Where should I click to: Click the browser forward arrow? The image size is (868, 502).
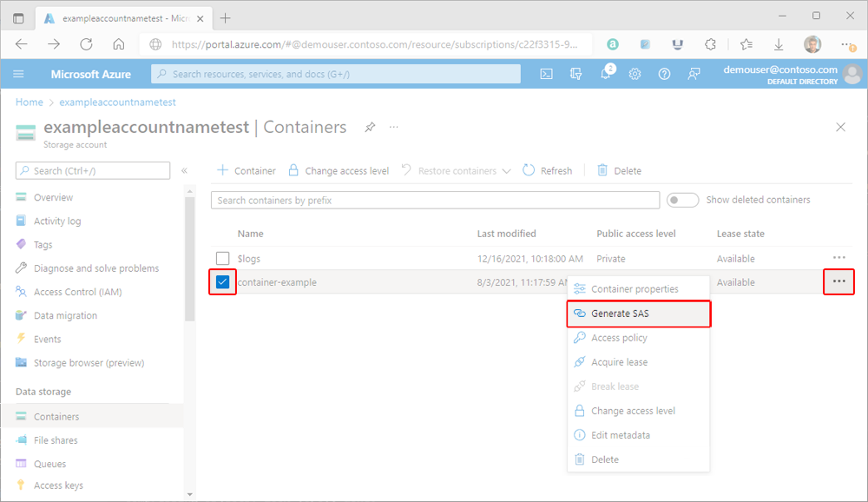(54, 44)
